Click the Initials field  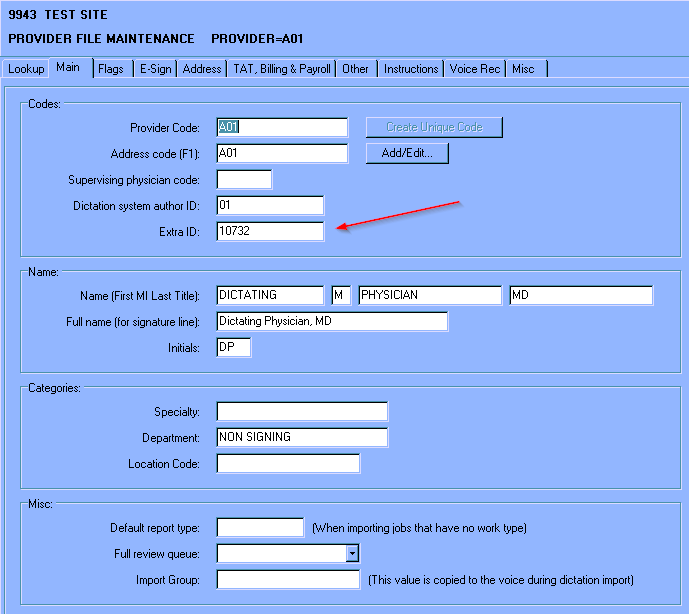coord(233,347)
